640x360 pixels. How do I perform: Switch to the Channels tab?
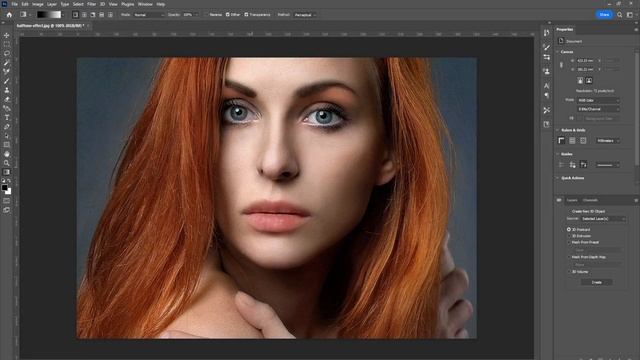(590, 200)
